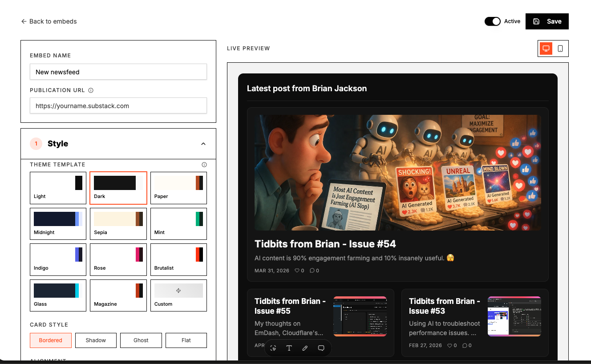This screenshot has width=591, height=364.
Task: Choose the Shadow card style
Action: [x=96, y=340]
